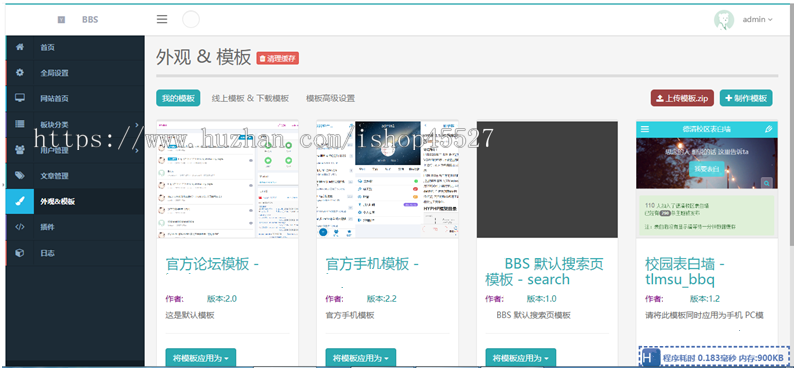Toggle the sidebar with the hamburger icon
This screenshot has height=370, width=796.
(162, 19)
